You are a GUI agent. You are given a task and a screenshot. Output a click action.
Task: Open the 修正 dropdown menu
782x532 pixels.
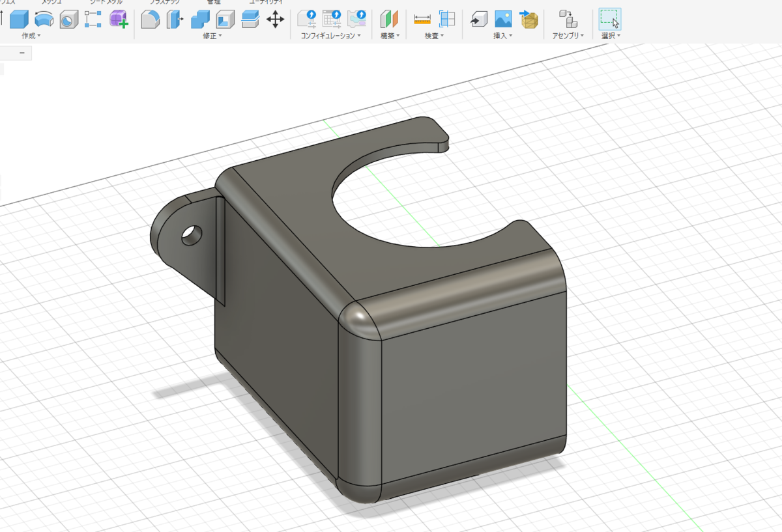tap(212, 36)
